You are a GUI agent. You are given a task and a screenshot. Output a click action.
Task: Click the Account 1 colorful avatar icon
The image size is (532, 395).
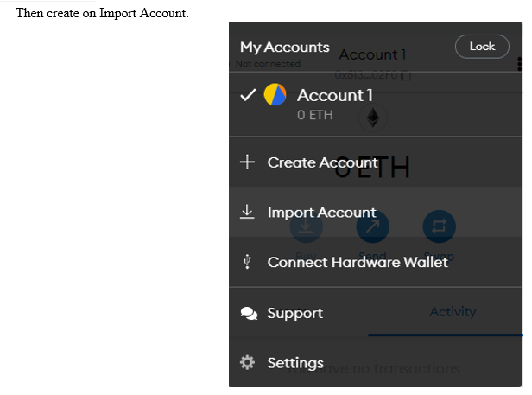coord(275,94)
